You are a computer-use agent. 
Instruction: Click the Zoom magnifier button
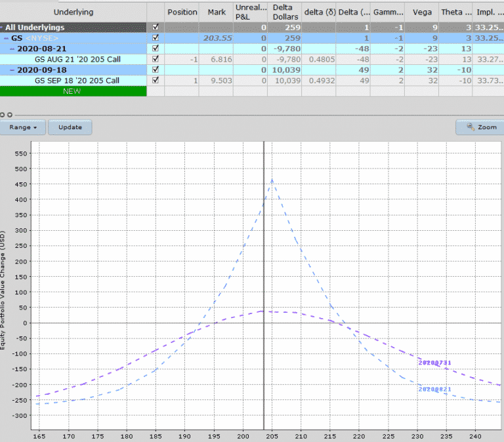click(480, 127)
